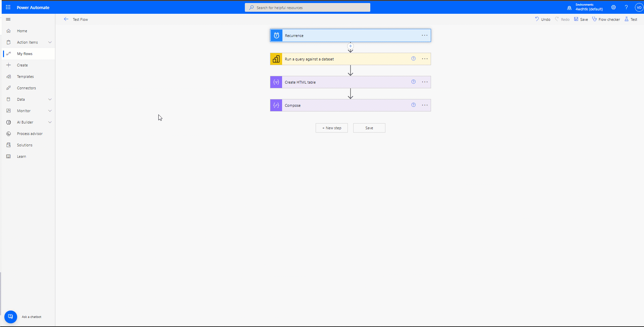Click the Save button below the flow
Screen dimensions: 644x327
(369, 128)
